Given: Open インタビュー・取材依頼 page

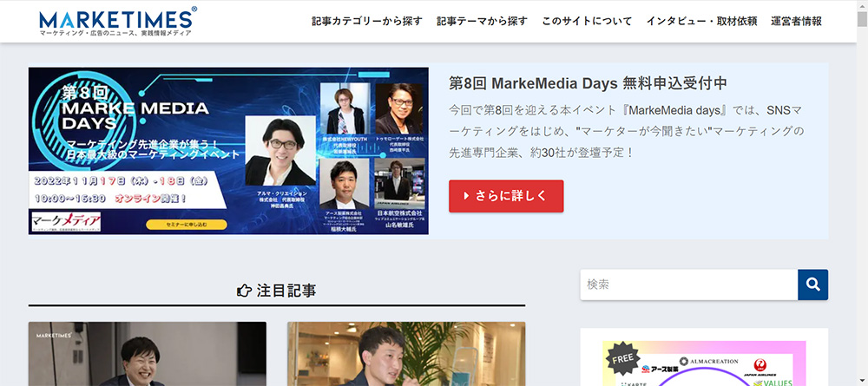Looking at the screenshot, I should pos(701,22).
